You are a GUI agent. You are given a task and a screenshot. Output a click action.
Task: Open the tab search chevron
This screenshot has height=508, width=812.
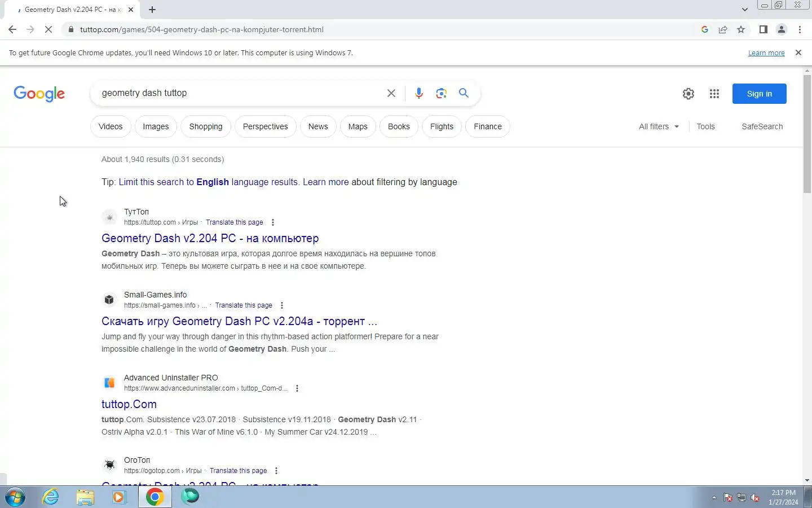744,9
